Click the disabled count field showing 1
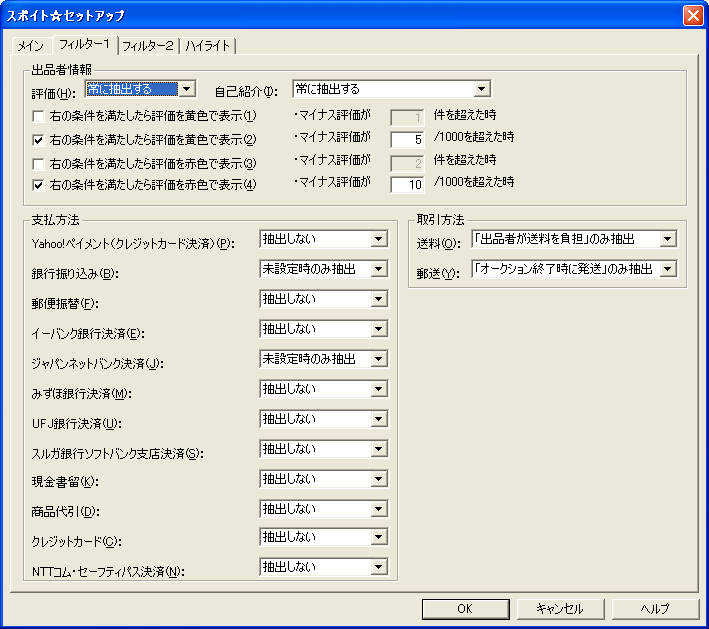 click(x=407, y=118)
